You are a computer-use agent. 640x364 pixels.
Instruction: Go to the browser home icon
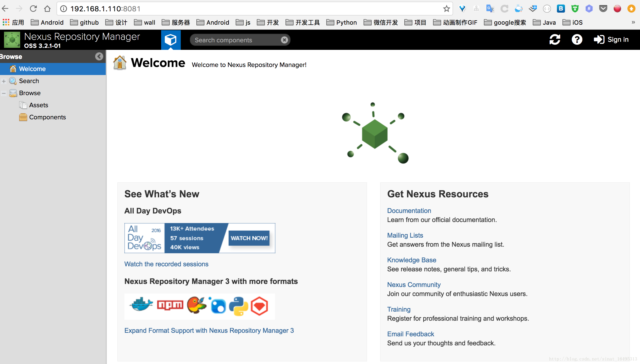47,9
